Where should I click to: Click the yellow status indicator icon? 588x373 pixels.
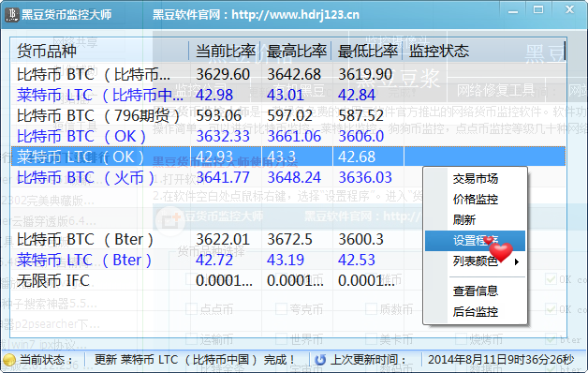pos(8,360)
